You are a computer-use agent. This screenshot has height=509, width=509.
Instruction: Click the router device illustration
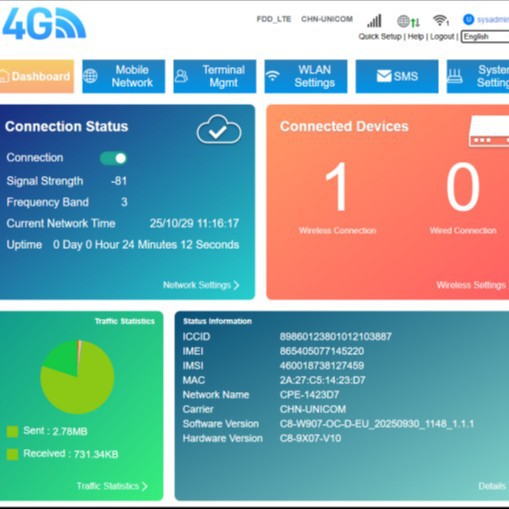pyautogui.click(x=489, y=131)
